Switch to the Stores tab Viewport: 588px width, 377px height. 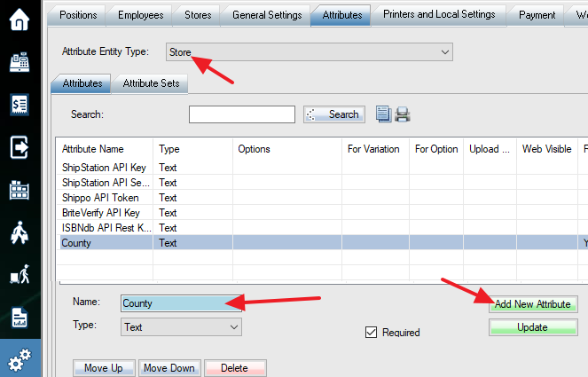click(198, 15)
